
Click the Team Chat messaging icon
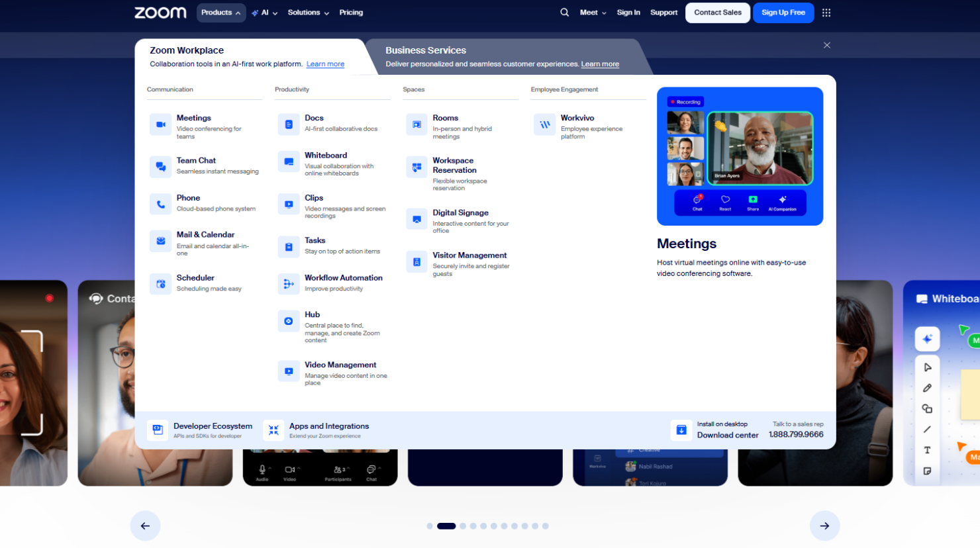[160, 166]
